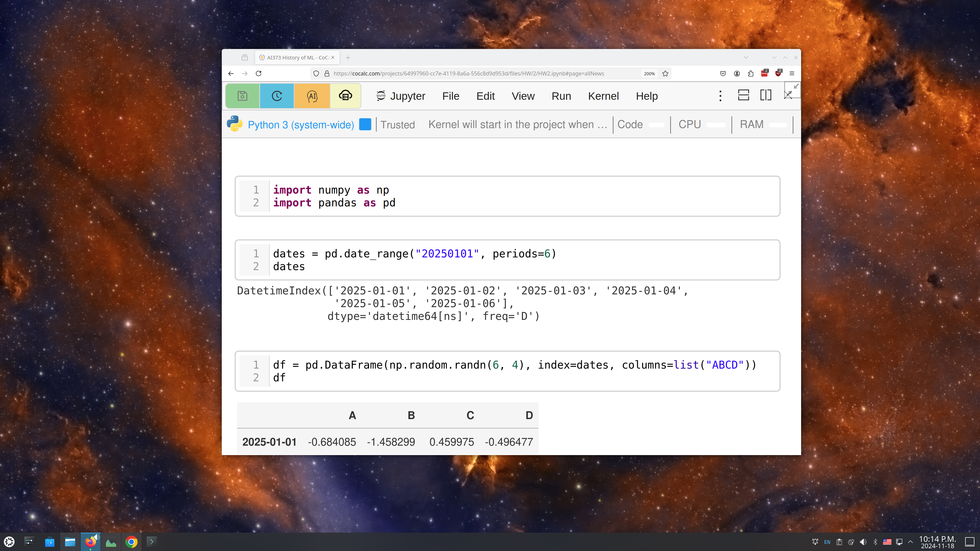Click the blue kernel stop square
Screen dimensions: 980x551
365,124
